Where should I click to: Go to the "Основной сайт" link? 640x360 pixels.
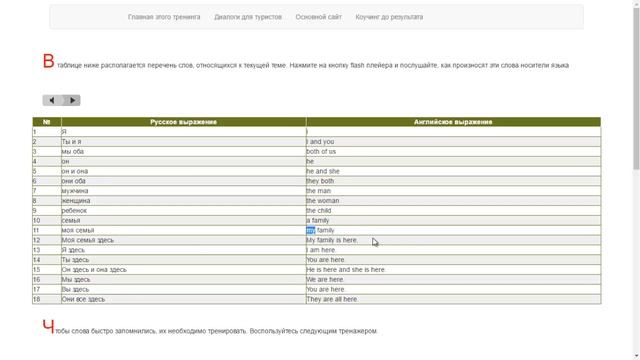[318, 17]
